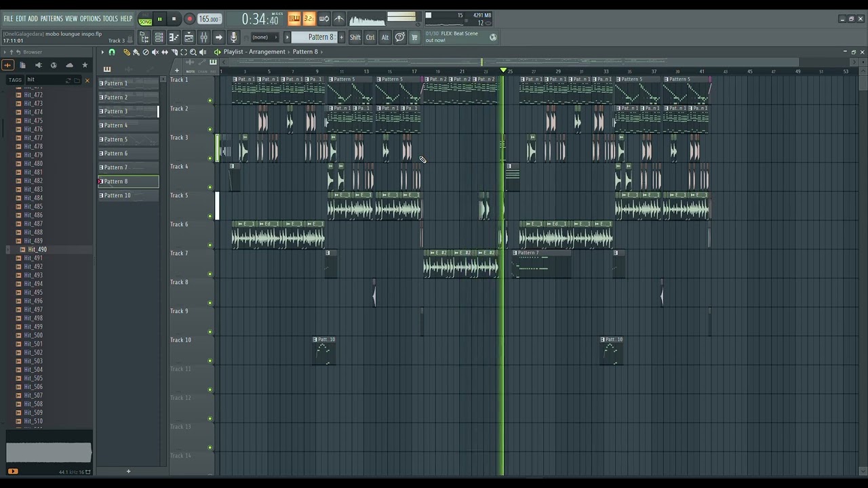The width and height of the screenshot is (868, 488).
Task: Toggle blend recording icon beside overdub
Action: pos(338,19)
